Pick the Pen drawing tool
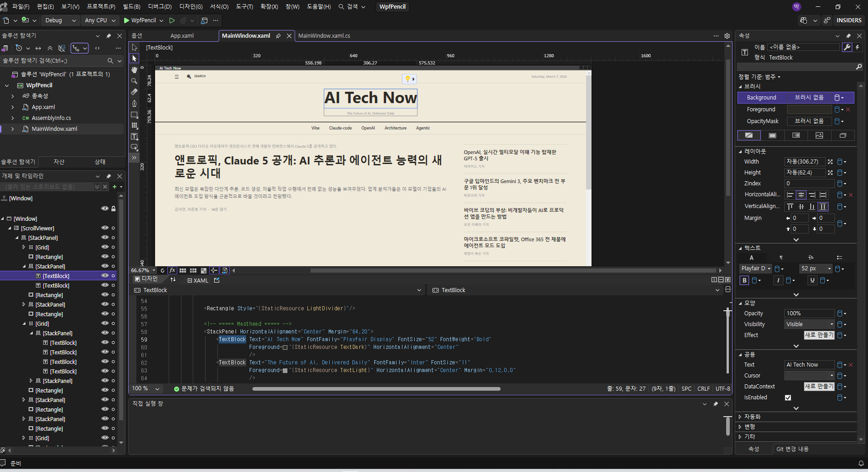 [134, 103]
